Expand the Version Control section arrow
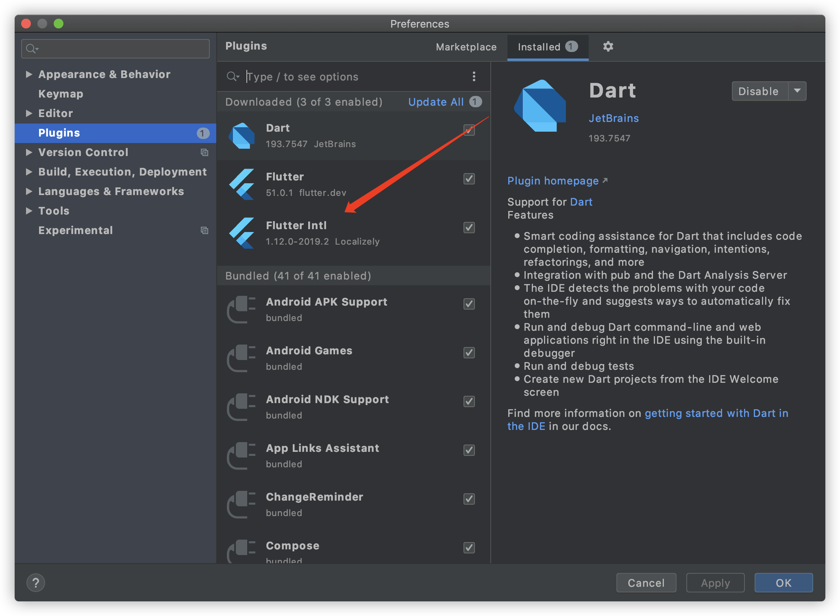The height and width of the screenshot is (616, 840). pyautogui.click(x=29, y=152)
